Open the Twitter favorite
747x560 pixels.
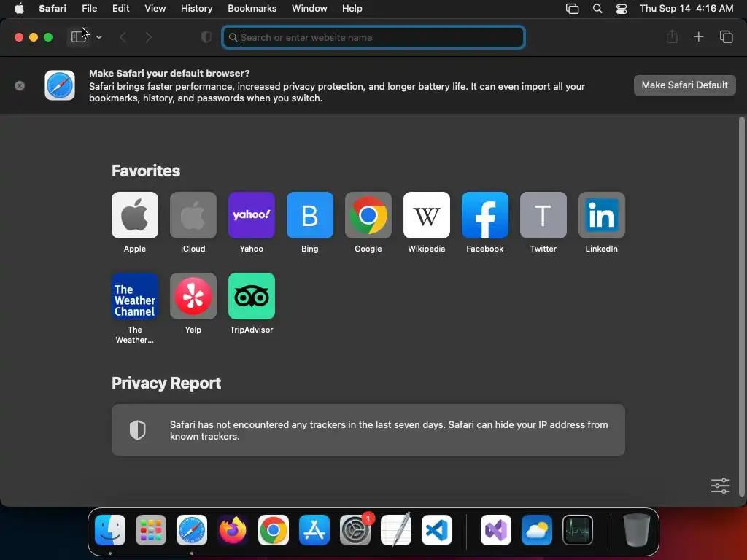[x=543, y=215]
